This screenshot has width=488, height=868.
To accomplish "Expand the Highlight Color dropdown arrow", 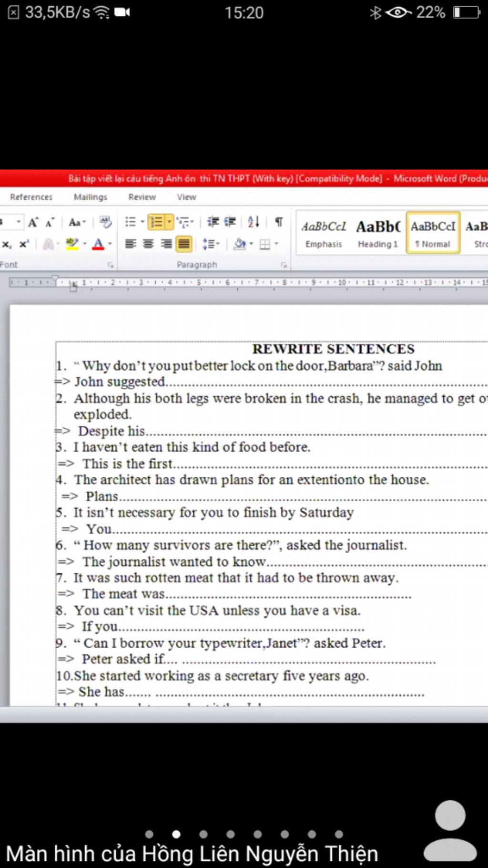I will coord(85,244).
